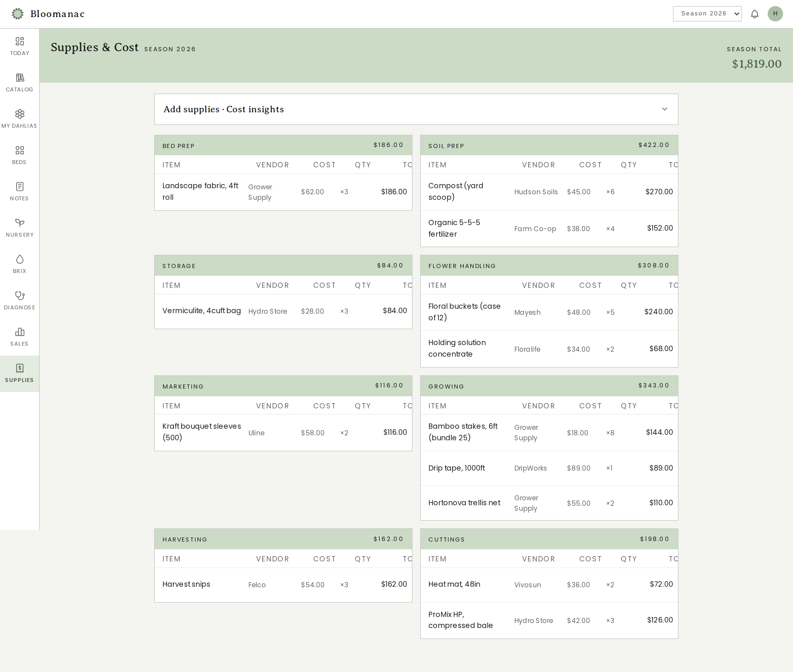The height and width of the screenshot is (672, 793).
Task: Click the $198.00 Cuttings subtotal
Action: point(655,539)
